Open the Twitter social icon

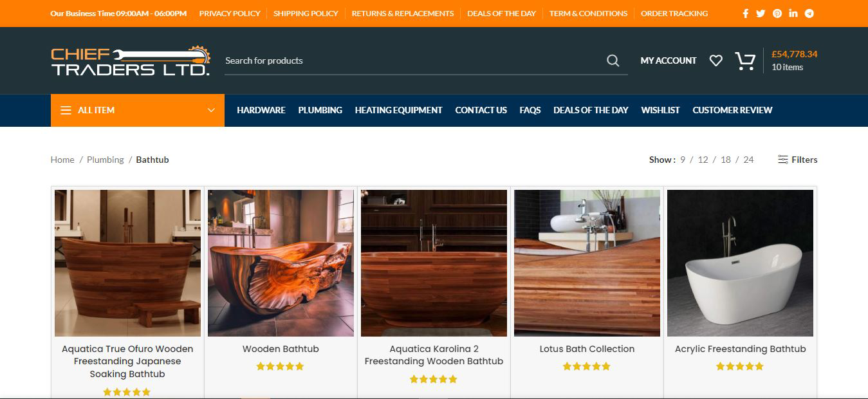(761, 14)
